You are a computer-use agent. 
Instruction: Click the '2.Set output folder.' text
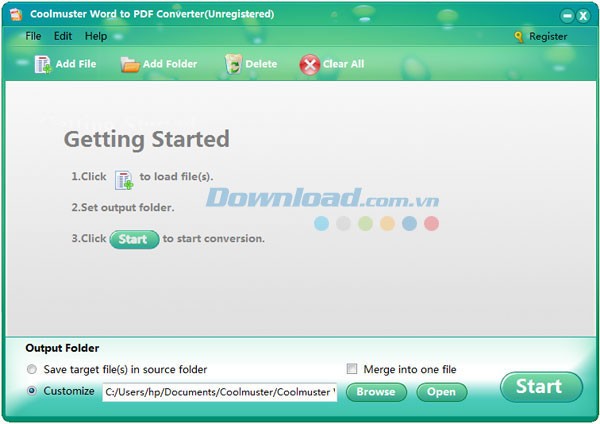(123, 207)
